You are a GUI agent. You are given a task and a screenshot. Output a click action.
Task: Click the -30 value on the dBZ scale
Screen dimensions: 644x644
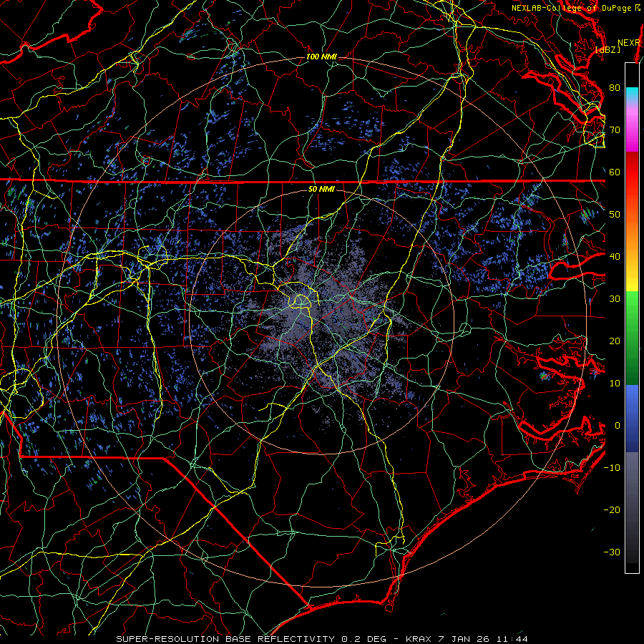pyautogui.click(x=612, y=552)
